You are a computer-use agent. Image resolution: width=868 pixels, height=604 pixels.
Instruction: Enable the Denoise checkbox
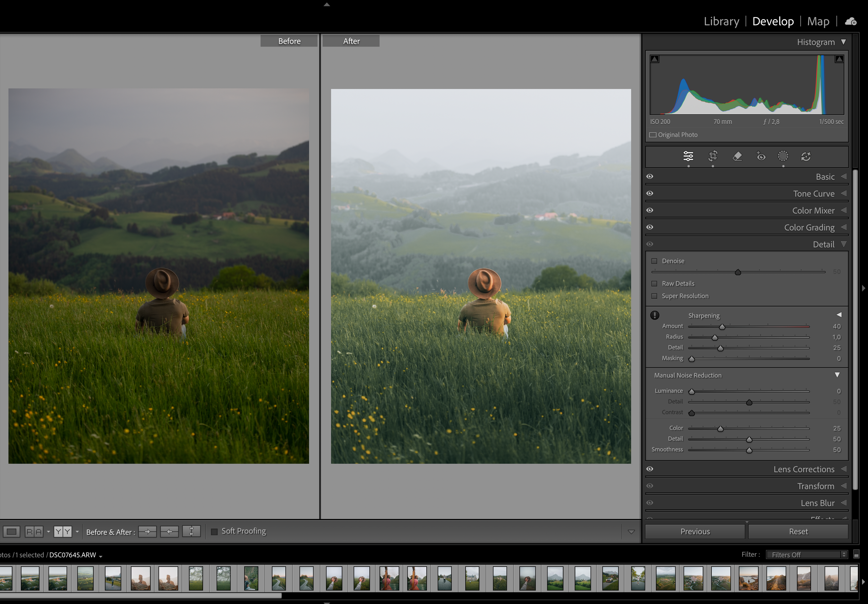654,261
